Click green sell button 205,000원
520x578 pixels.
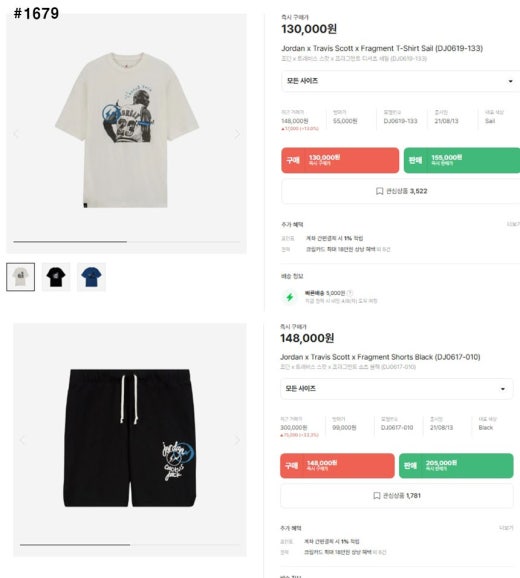click(456, 466)
